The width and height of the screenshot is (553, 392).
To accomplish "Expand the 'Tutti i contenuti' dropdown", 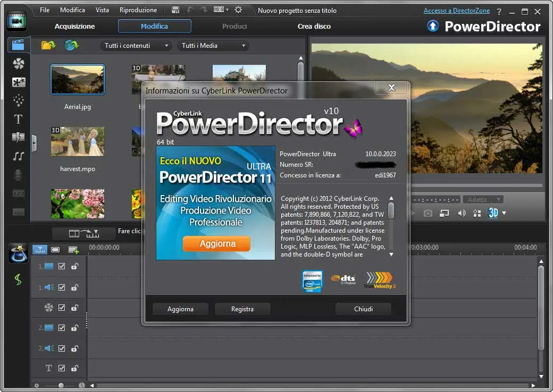I will point(137,46).
